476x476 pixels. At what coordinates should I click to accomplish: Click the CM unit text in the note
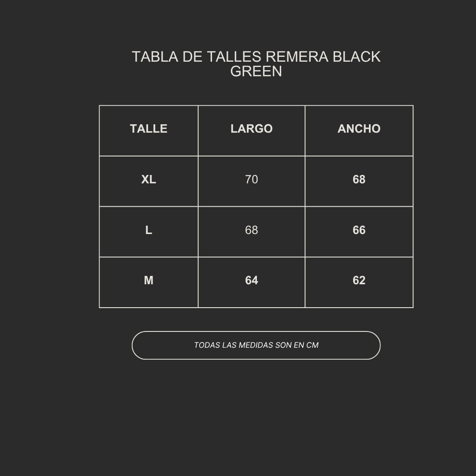click(x=312, y=345)
